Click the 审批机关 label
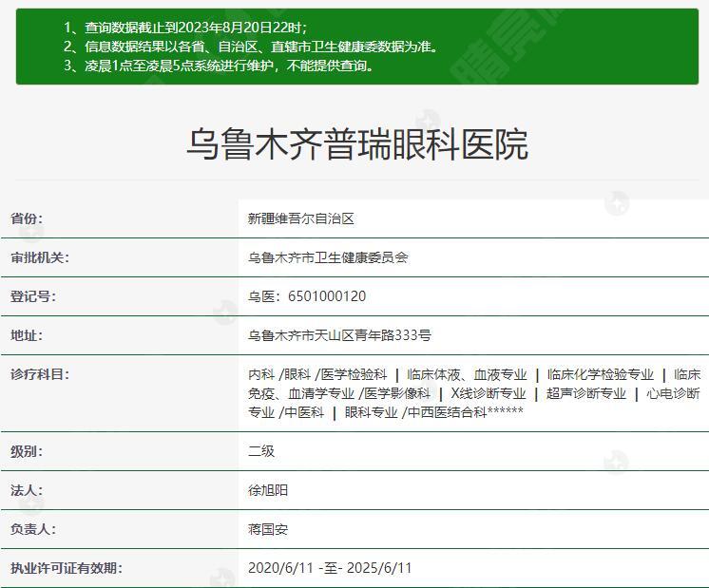This screenshot has width=709, height=588. (40, 257)
